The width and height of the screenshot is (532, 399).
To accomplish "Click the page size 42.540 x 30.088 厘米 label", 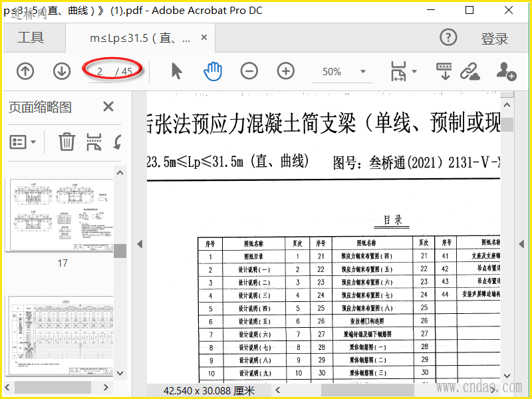I will (209, 390).
